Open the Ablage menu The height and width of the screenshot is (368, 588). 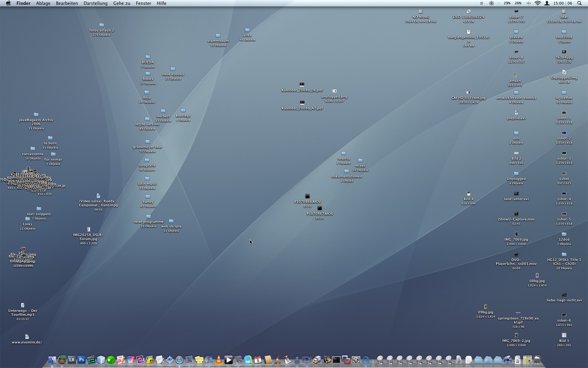click(43, 3)
